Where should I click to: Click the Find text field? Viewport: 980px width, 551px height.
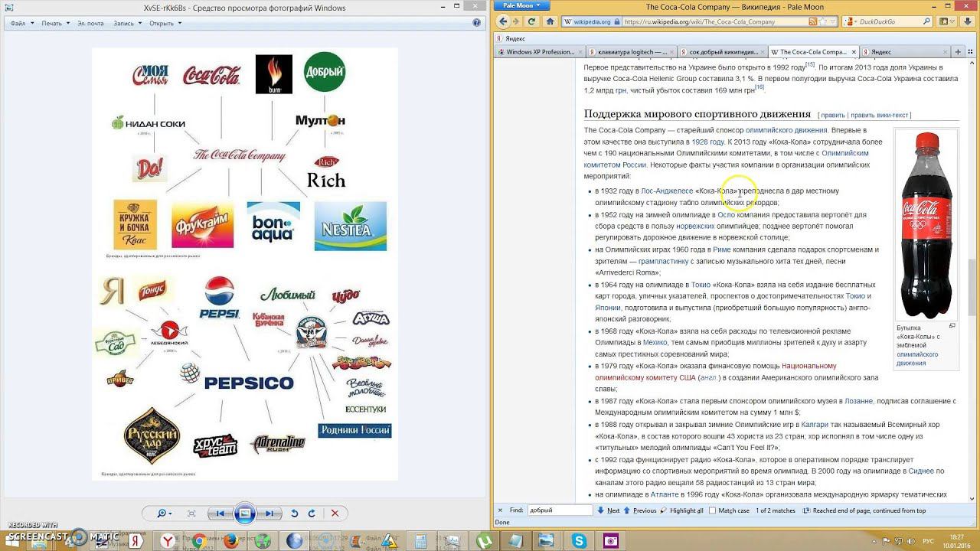[x=560, y=510]
